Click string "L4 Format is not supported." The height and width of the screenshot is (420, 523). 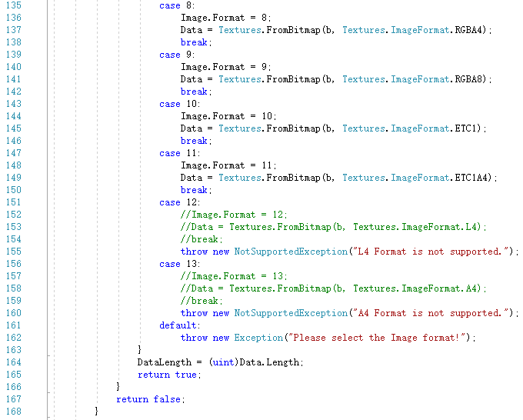tap(432, 252)
